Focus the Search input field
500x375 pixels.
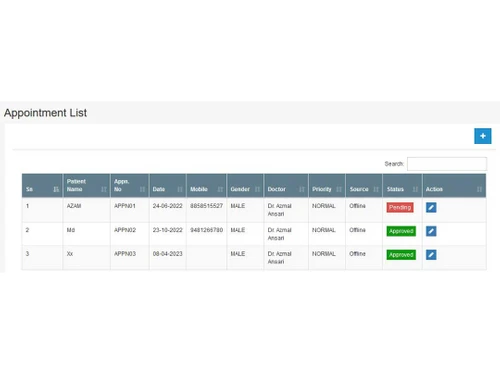tap(447, 164)
